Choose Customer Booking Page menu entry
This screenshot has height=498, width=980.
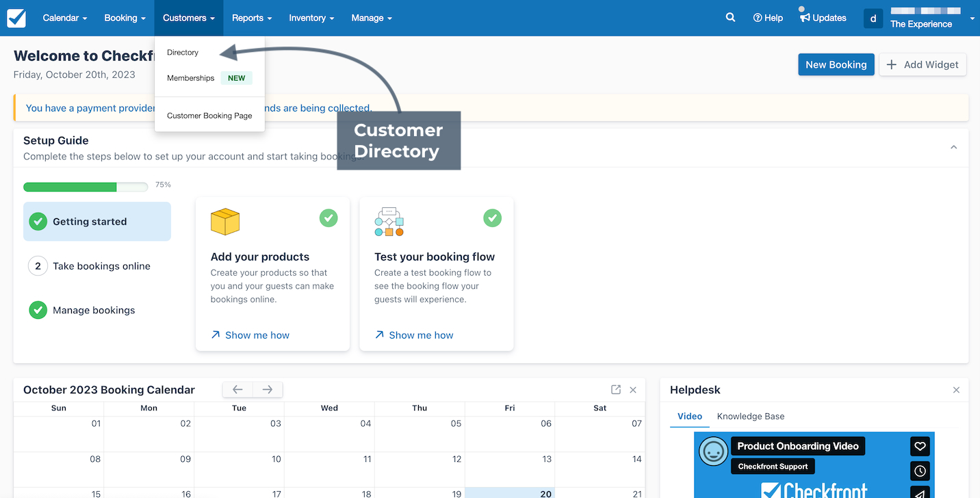coord(209,116)
